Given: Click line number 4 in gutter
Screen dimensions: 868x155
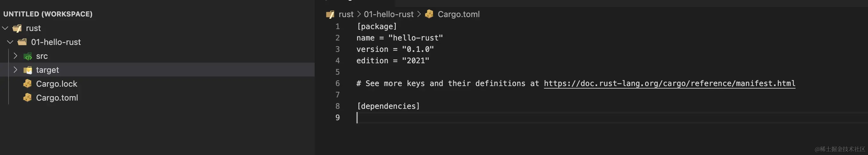Looking at the screenshot, I should pyautogui.click(x=337, y=61).
